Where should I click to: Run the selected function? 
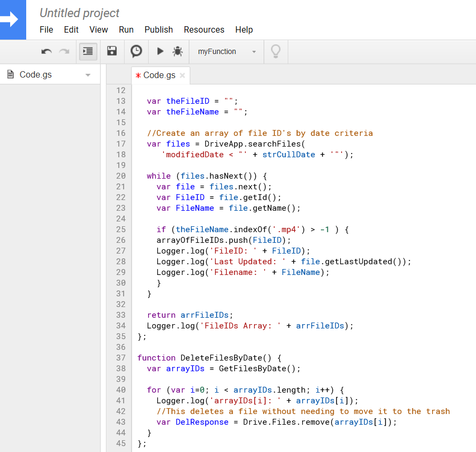pos(160,51)
